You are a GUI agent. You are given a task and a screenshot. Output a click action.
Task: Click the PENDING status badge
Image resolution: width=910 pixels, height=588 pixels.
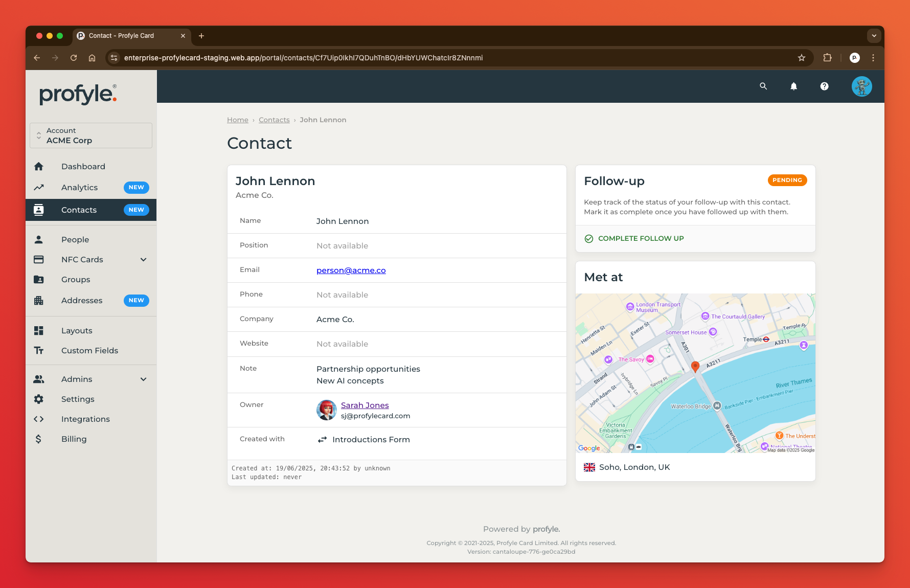click(787, 180)
